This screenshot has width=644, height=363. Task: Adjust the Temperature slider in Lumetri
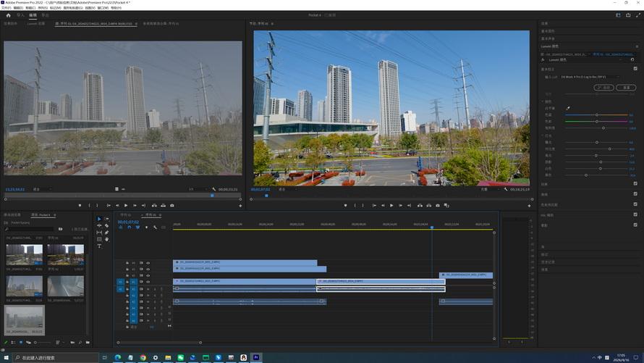click(596, 114)
